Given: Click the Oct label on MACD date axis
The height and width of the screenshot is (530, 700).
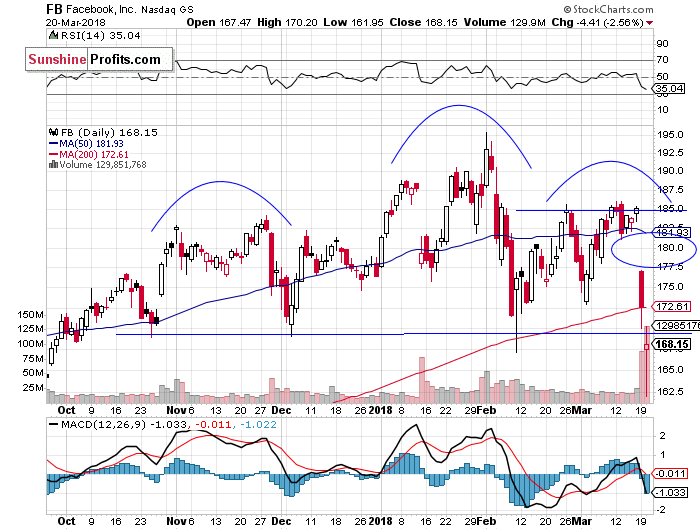Looking at the screenshot, I should pyautogui.click(x=67, y=521).
